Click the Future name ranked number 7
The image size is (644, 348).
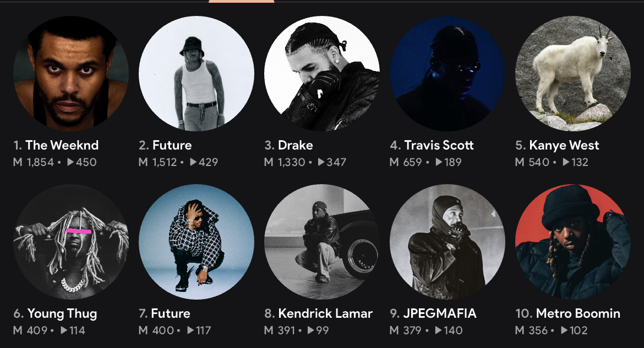171,314
